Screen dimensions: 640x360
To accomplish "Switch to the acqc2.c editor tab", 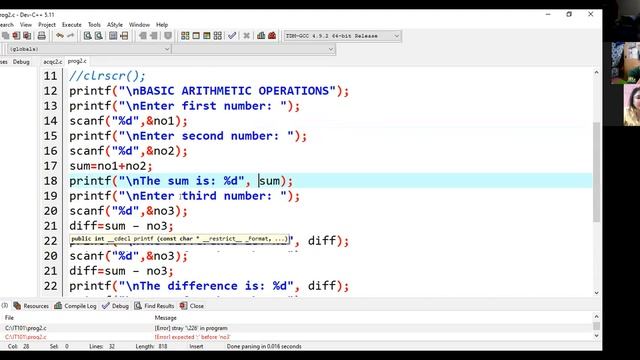I will [x=53, y=62].
